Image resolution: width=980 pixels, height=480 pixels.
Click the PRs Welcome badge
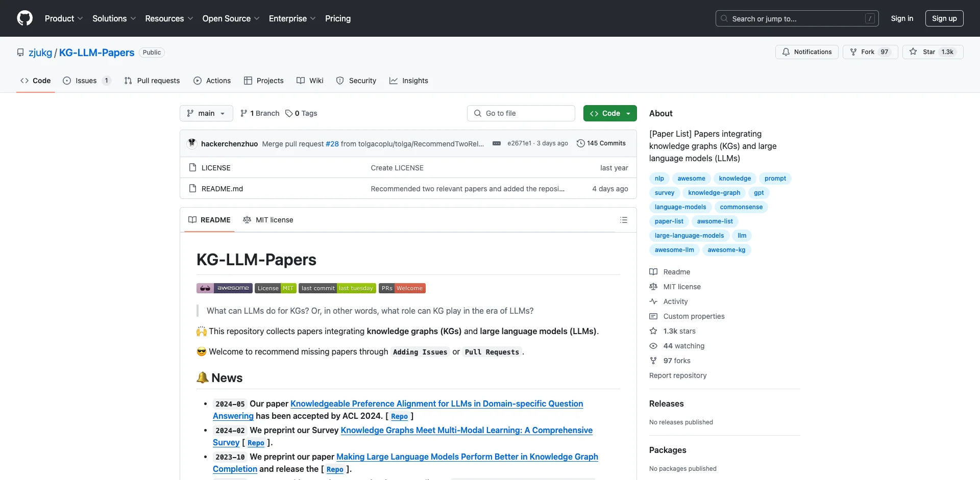point(402,288)
